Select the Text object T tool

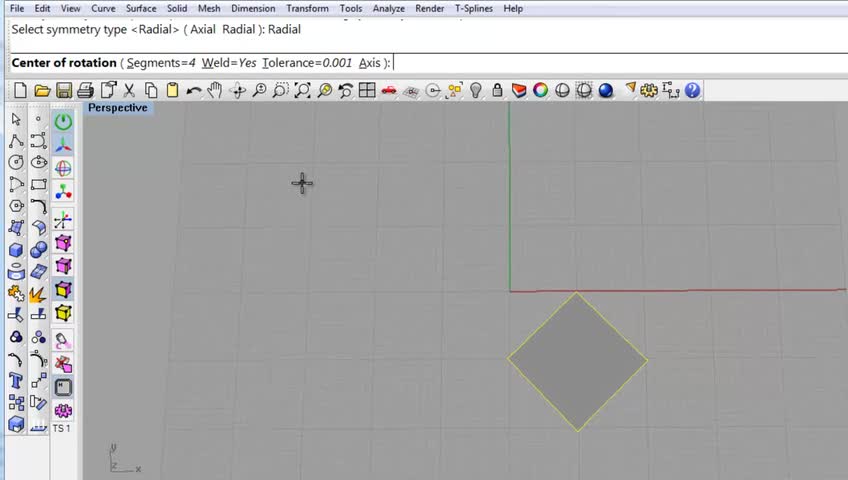click(x=16, y=381)
